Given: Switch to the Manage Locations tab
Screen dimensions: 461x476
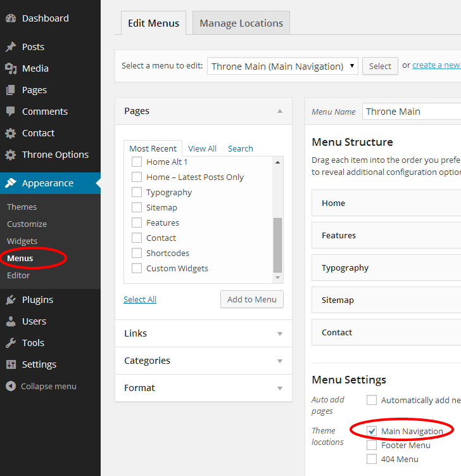Looking at the screenshot, I should (x=241, y=23).
